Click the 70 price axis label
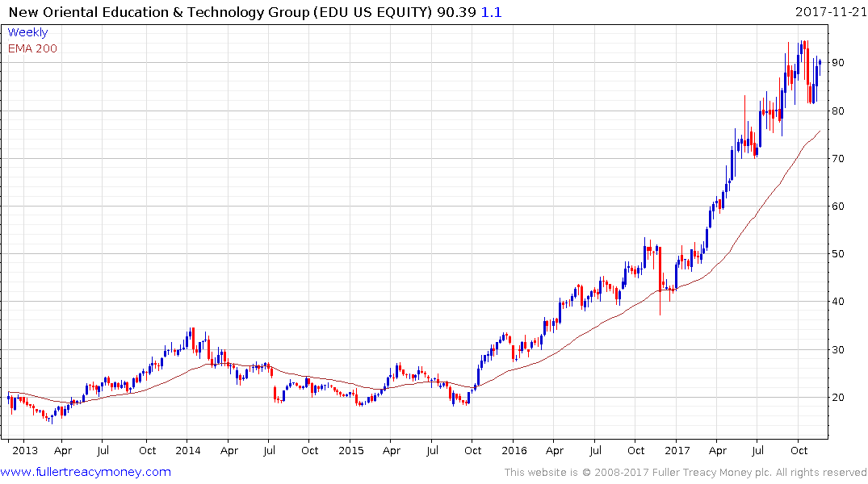Screen dimensions: 868x484 click(x=838, y=159)
